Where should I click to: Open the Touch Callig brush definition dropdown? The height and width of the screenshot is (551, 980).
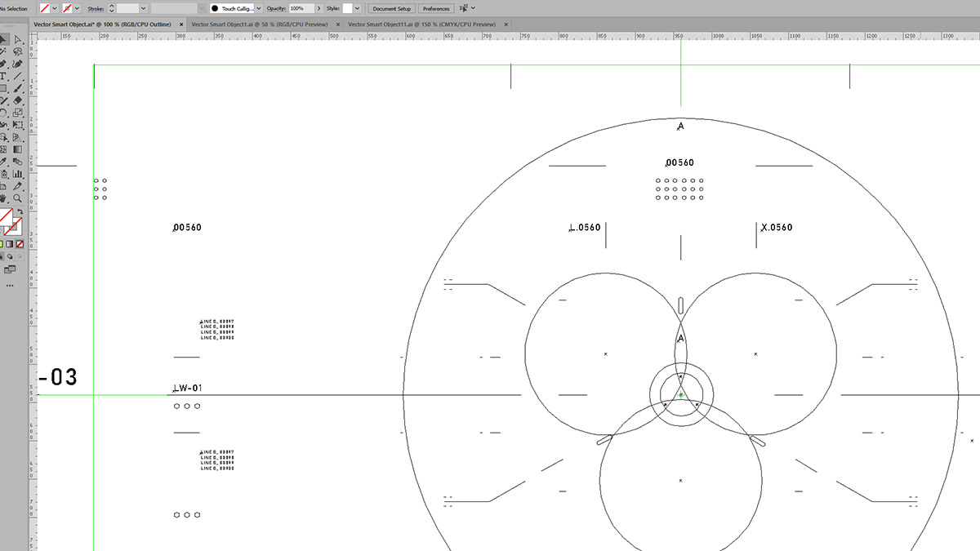(259, 8)
